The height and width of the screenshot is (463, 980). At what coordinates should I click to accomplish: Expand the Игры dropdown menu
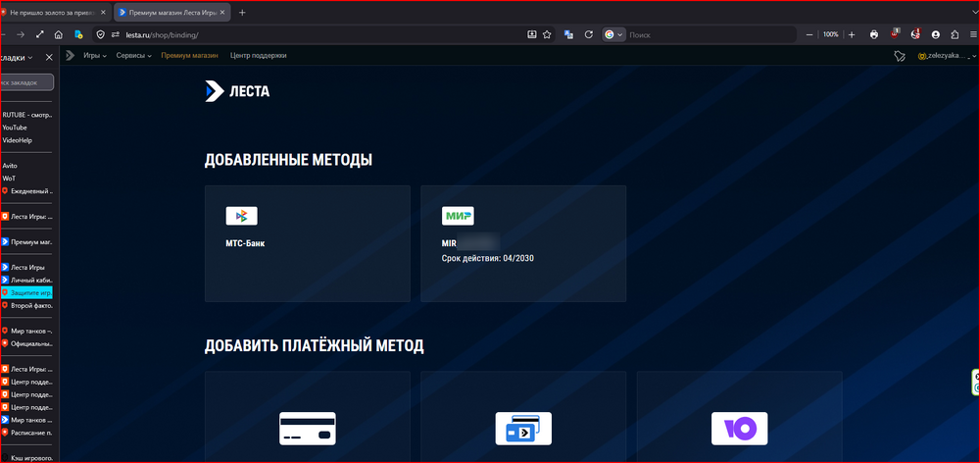coord(95,56)
